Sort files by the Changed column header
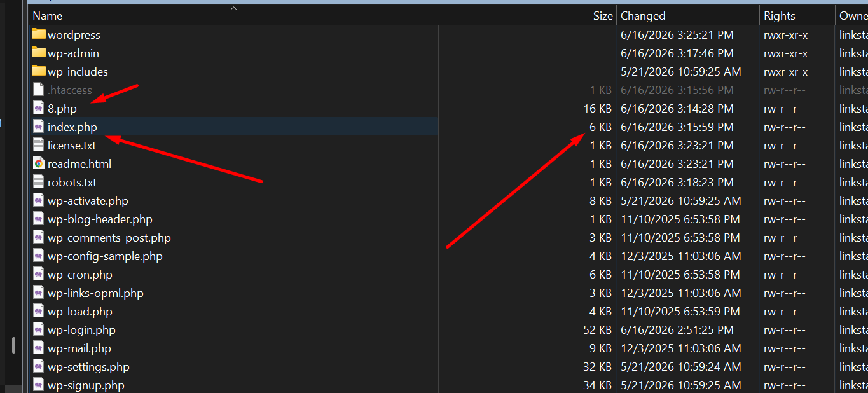The image size is (868, 393). (x=688, y=15)
